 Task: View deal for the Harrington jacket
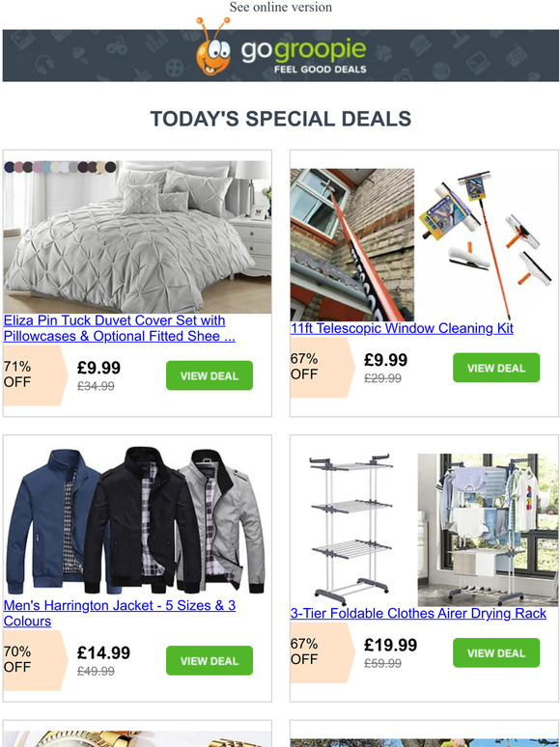(210, 660)
